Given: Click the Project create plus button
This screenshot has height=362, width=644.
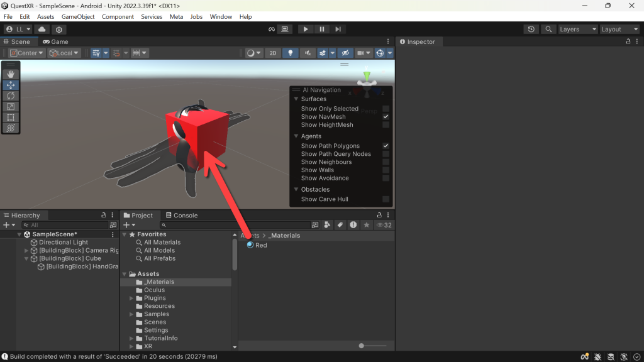Looking at the screenshot, I should [129, 225].
